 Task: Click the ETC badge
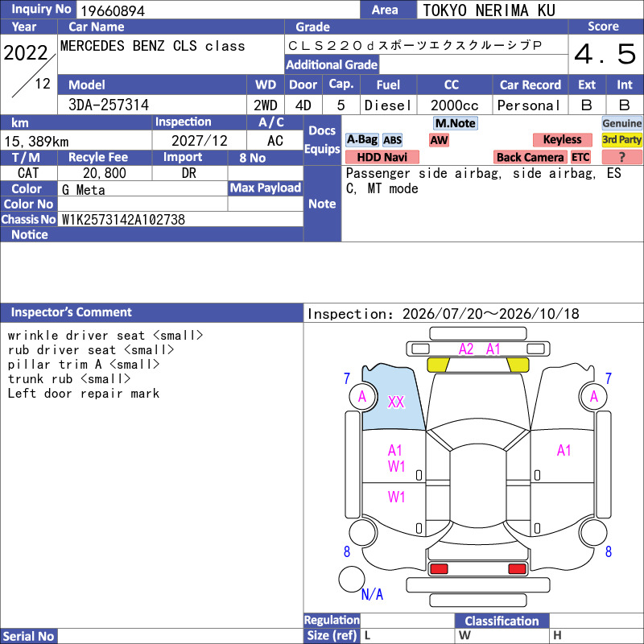point(580,157)
